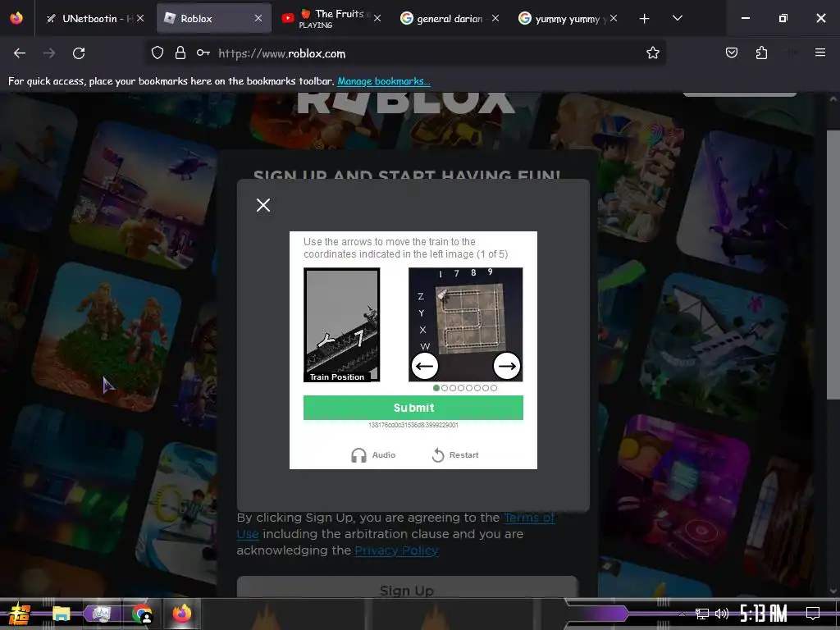Go forward to the next page
Screen dimensions: 840x630
pyautogui.click(x=49, y=53)
